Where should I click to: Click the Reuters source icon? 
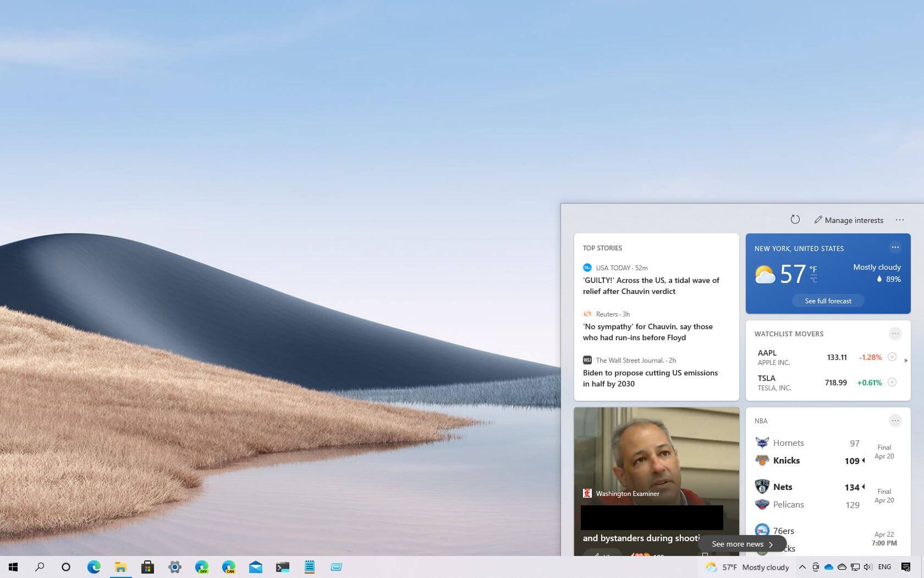pos(587,314)
